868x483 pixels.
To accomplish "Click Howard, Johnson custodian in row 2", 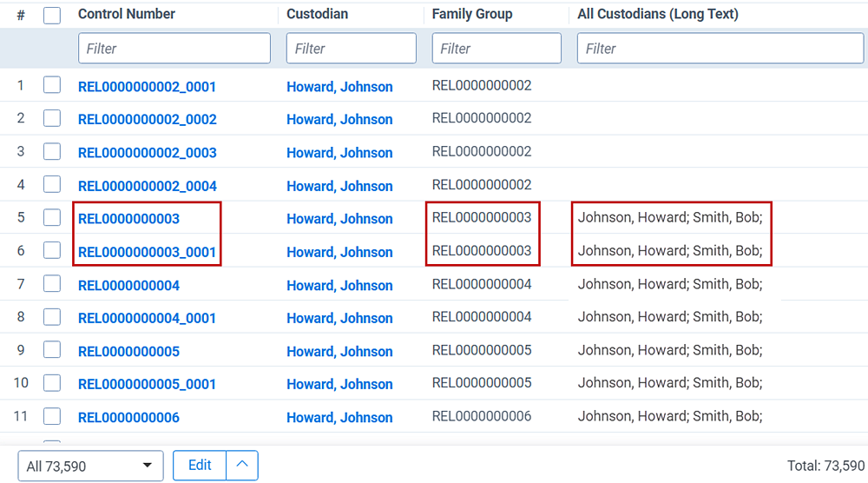I will point(339,119).
